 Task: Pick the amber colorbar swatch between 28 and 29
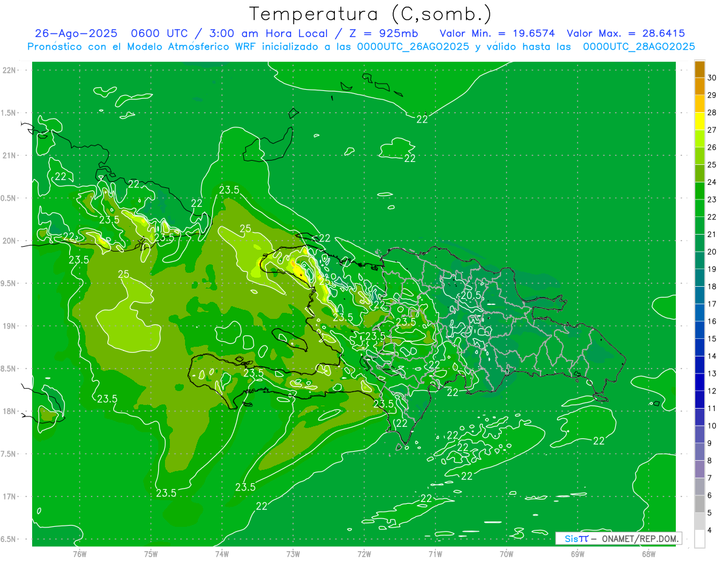[699, 104]
